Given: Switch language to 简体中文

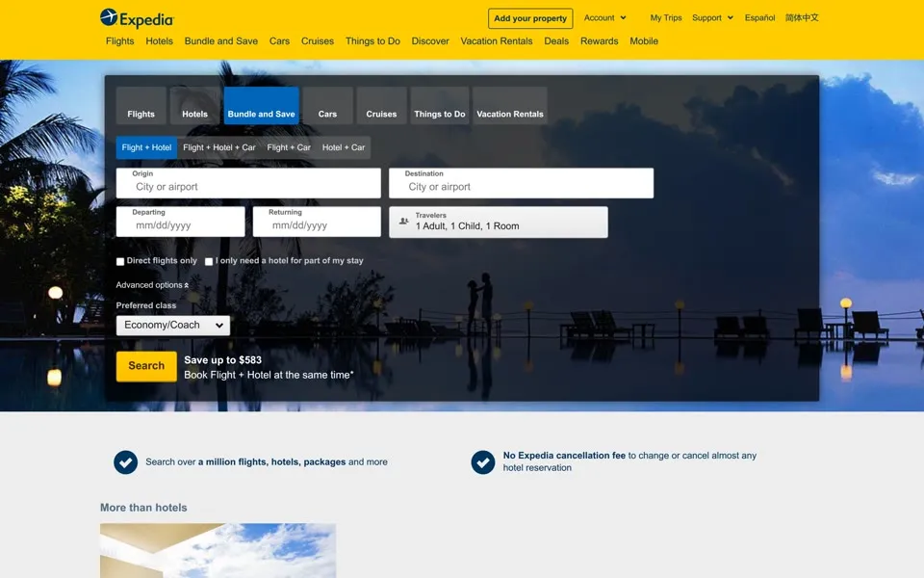Looking at the screenshot, I should click(802, 17).
